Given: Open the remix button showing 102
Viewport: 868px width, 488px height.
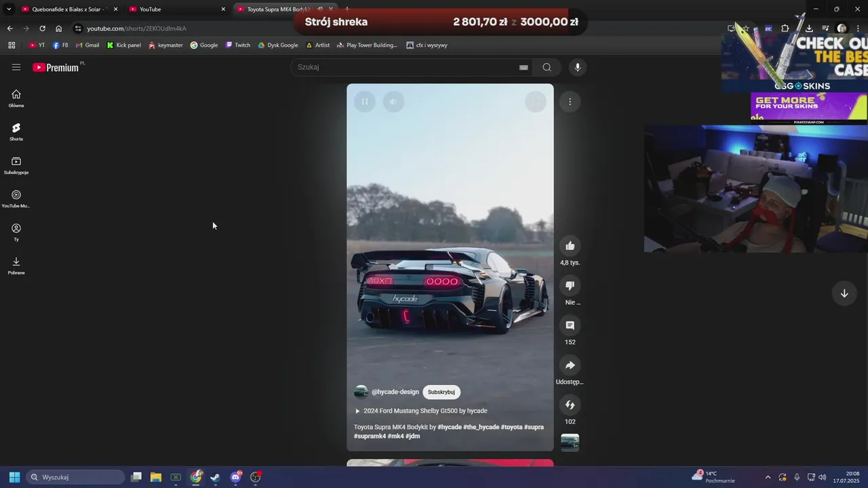Looking at the screenshot, I should click(570, 405).
